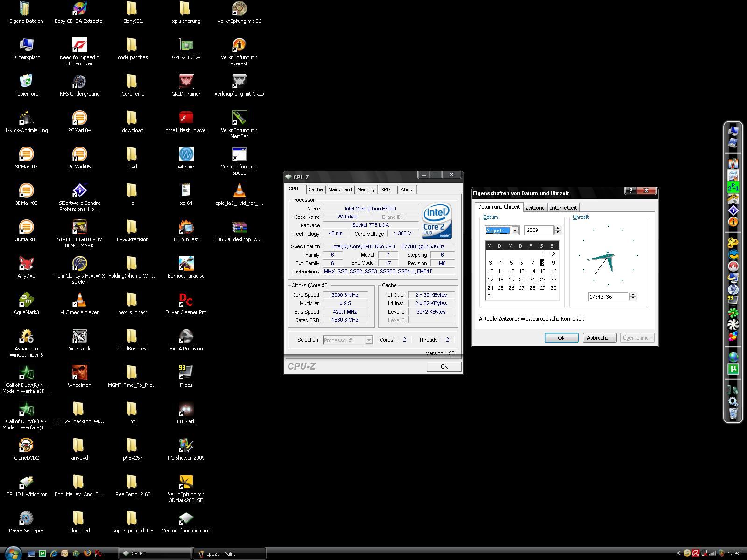Open the help button in date dialog
This screenshot has height=560, width=747.
tap(630, 190)
